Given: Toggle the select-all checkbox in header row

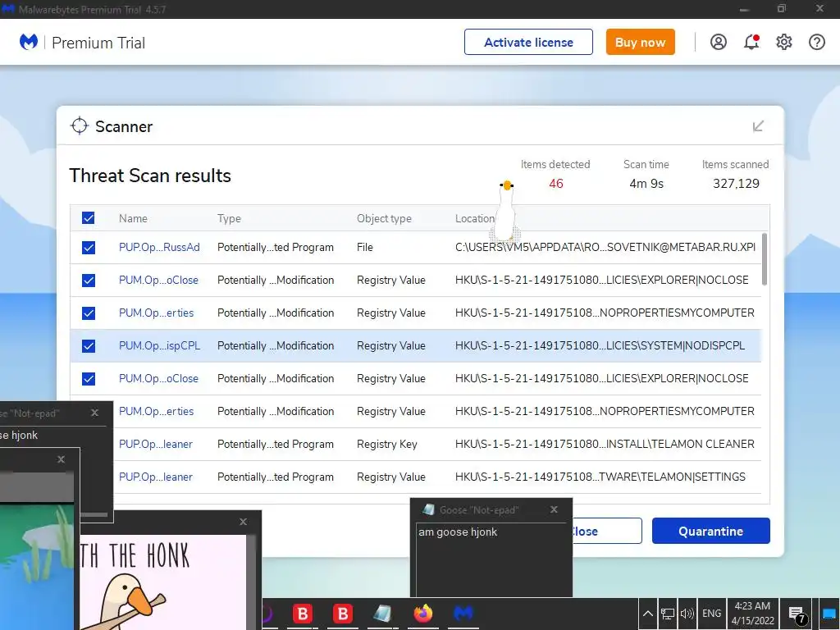Looking at the screenshot, I should point(89,218).
